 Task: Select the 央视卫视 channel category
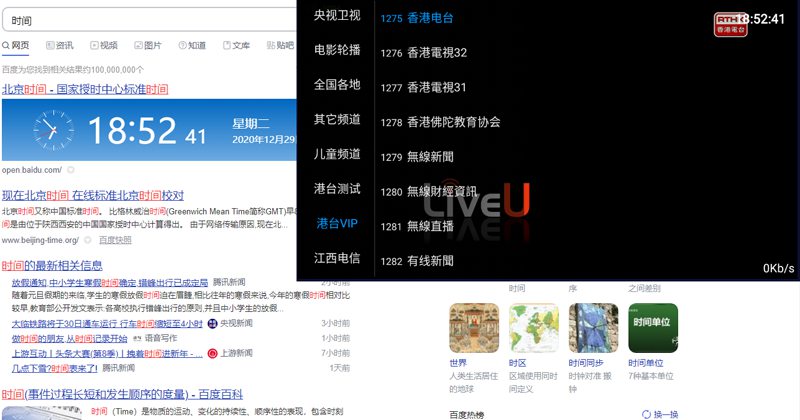[x=336, y=15]
